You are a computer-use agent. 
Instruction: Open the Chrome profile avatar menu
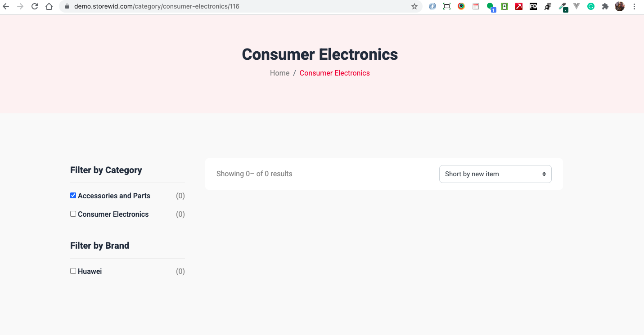[620, 7]
